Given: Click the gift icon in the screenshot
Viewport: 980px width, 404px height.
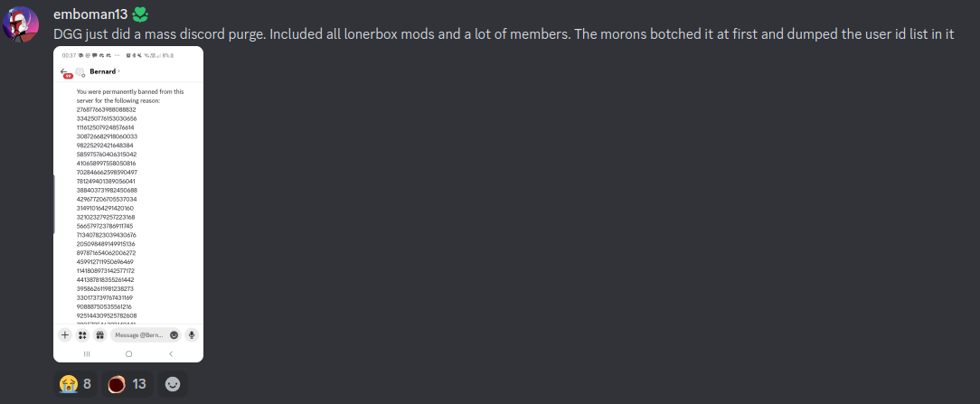Looking at the screenshot, I should 99,335.
